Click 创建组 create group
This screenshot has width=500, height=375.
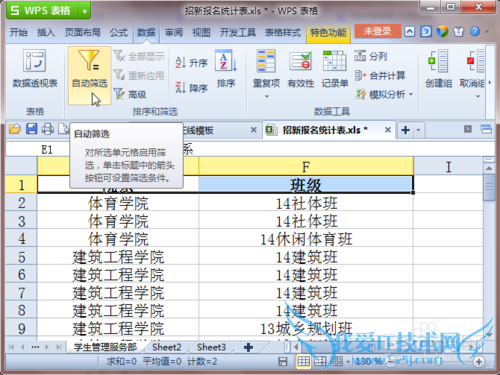pyautogui.click(x=438, y=69)
